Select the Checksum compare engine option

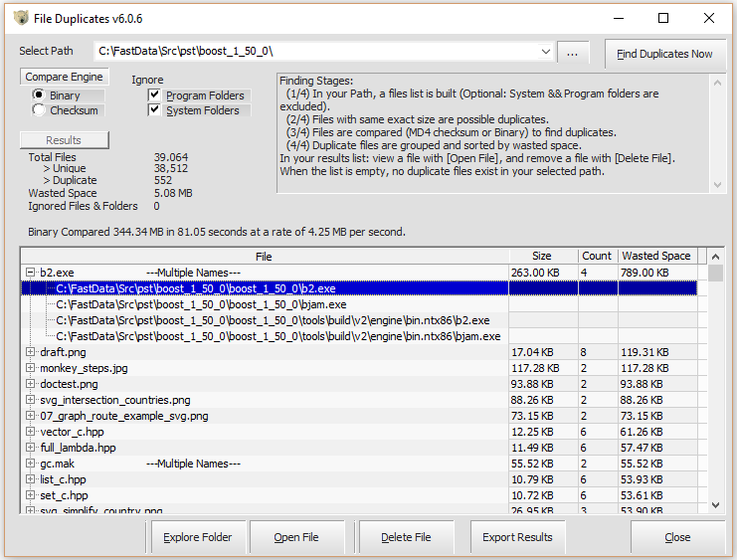(40, 110)
